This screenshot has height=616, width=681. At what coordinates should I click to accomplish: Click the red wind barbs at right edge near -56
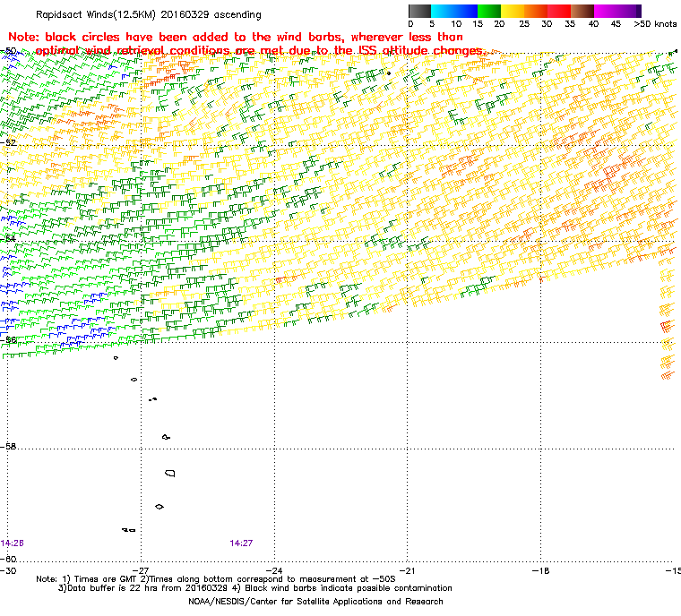[x=666, y=326]
